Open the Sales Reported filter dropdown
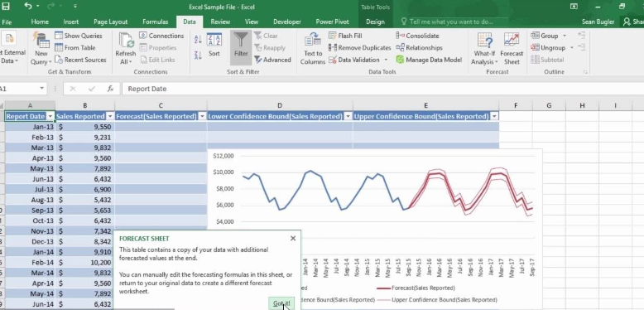Viewport: 644px width, 310px height. click(109, 116)
